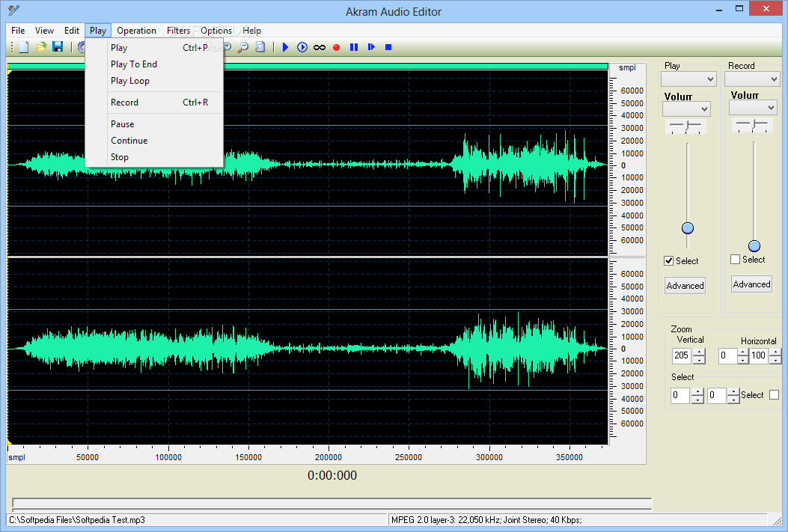788x532 pixels.
Task: Decrease the second selection value
Action: coord(733,400)
